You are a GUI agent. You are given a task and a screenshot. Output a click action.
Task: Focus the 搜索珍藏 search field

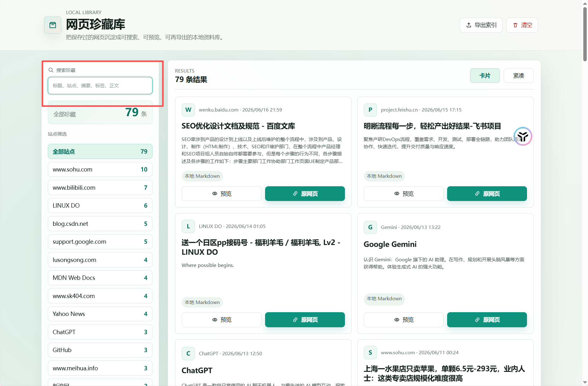(100, 85)
